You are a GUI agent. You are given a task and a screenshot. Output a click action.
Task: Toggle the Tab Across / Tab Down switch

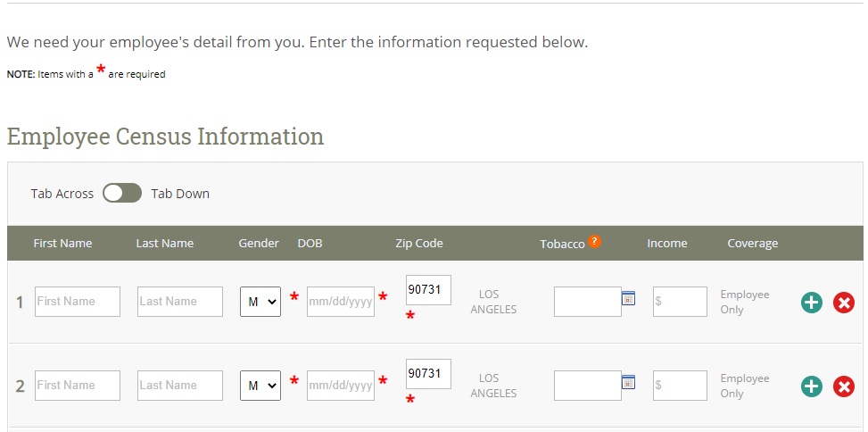point(122,193)
